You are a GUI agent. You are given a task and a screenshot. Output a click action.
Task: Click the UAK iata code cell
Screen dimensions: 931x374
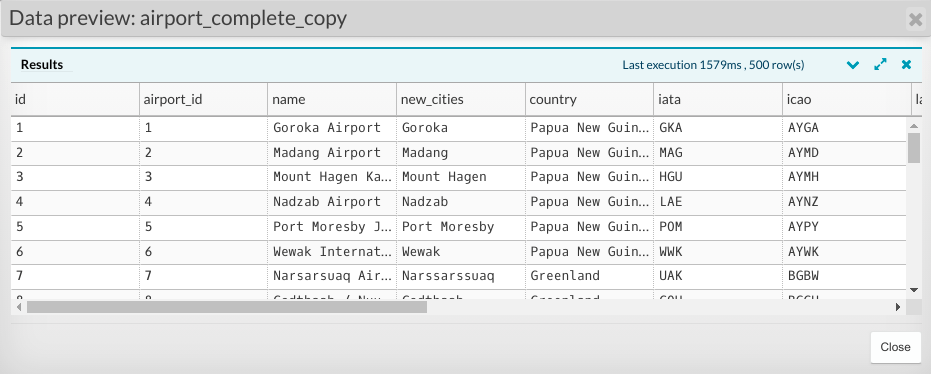point(718,277)
